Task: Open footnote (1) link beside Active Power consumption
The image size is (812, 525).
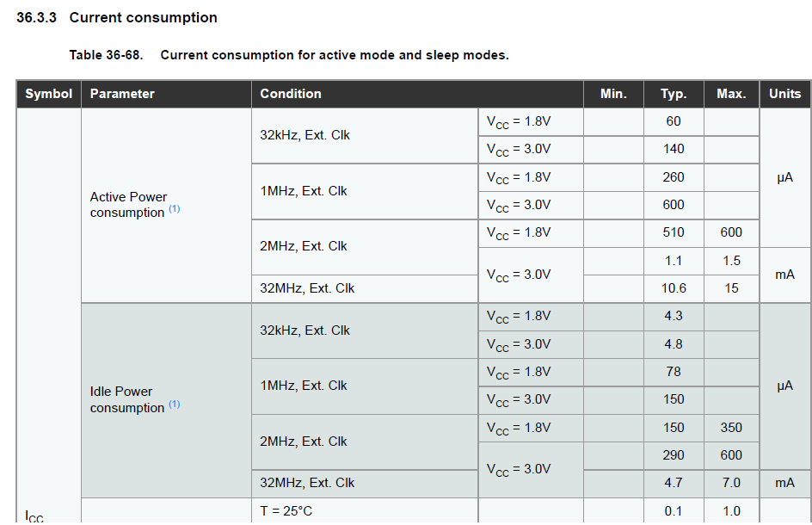Action: coord(175,209)
